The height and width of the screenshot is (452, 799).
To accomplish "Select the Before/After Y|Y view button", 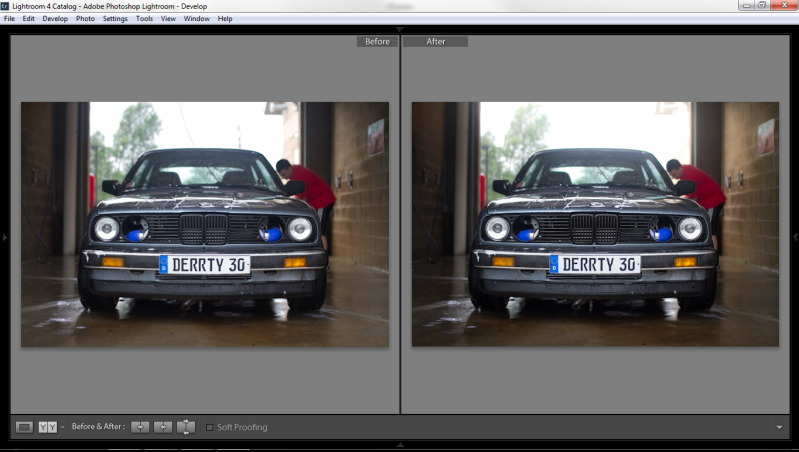I will tap(48, 427).
